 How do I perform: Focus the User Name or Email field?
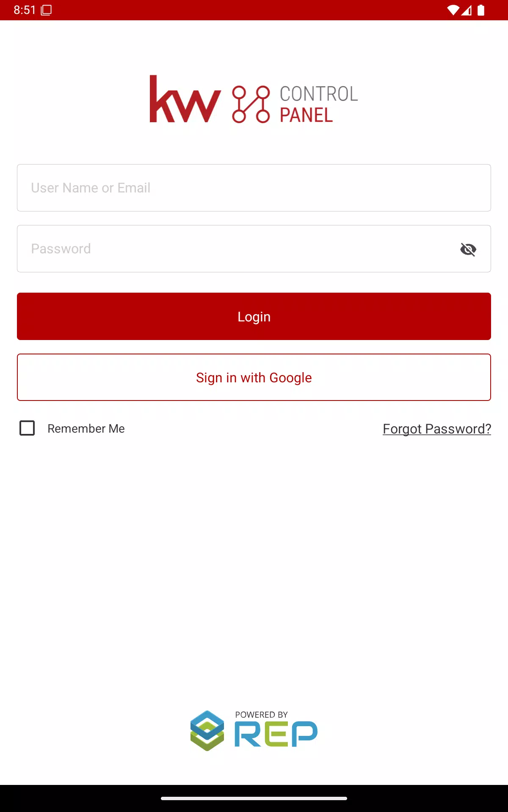pyautogui.click(x=254, y=188)
